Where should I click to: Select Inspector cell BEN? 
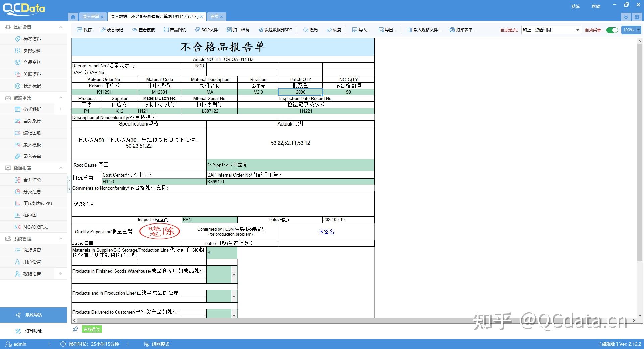tap(210, 220)
